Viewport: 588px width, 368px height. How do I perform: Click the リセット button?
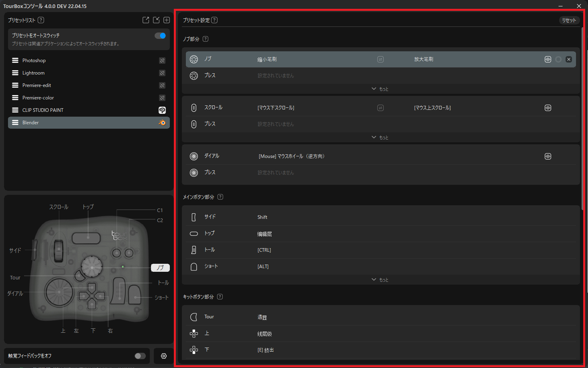click(569, 20)
